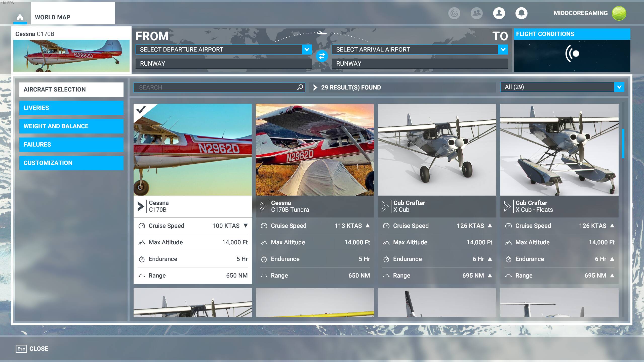Open the Customization section
644x362 pixels.
tap(71, 163)
